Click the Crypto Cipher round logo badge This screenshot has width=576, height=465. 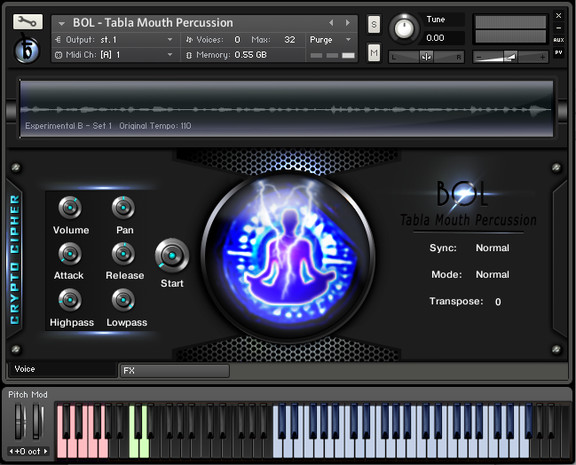(27, 50)
